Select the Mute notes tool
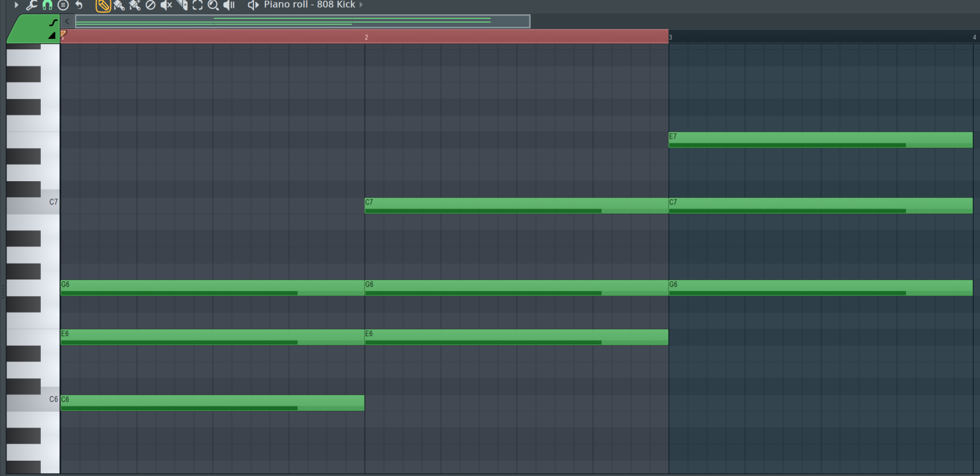The width and height of the screenshot is (980, 476). pos(167,5)
